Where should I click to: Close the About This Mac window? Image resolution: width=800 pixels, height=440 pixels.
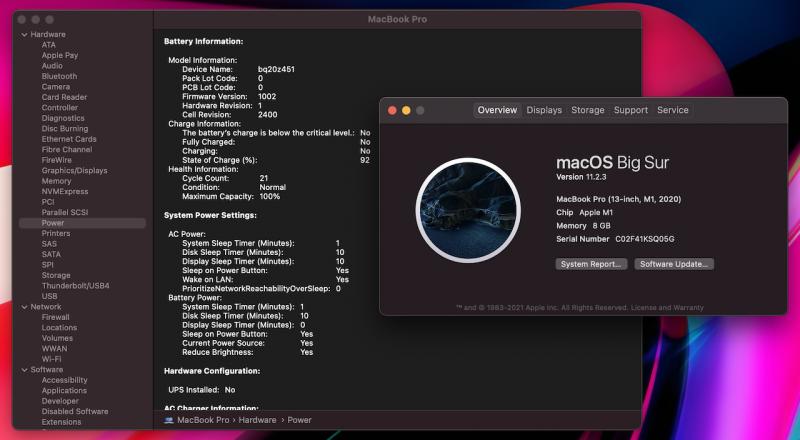[x=392, y=110]
